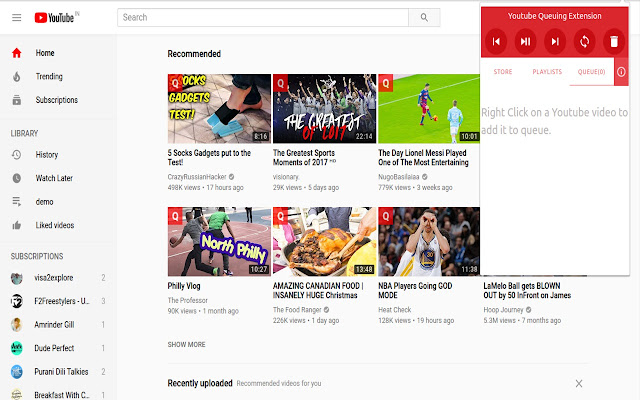Open the extension info icon

[621, 72]
